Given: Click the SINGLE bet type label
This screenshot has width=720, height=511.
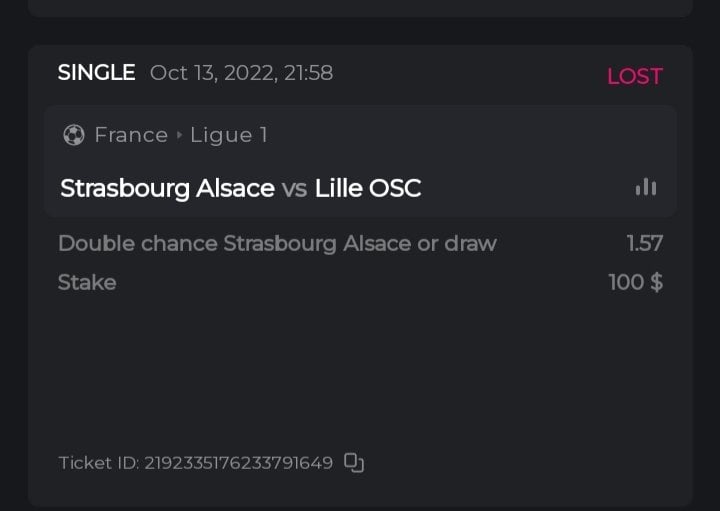Looking at the screenshot, I should [x=96, y=72].
